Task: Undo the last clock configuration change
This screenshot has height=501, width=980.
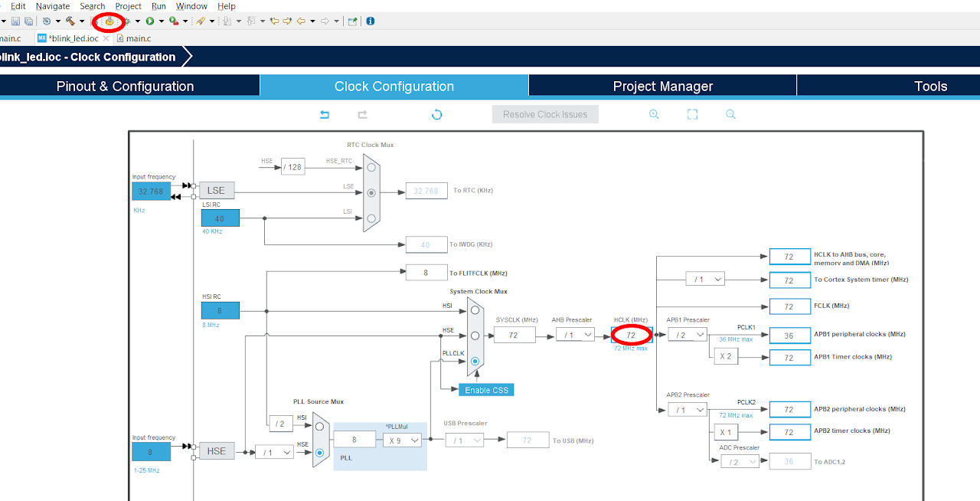Action: tap(325, 114)
